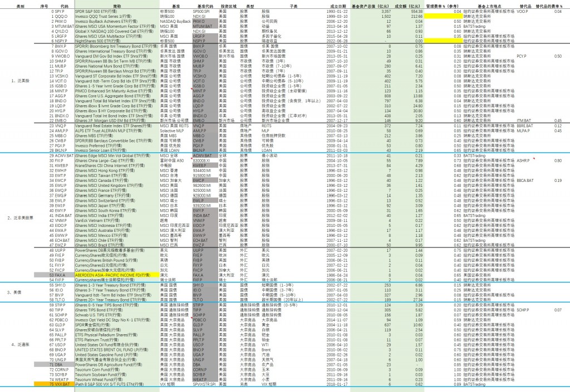Click the gray '71 DBA' code cell
570x392 pixels.
pyautogui.click(x=54, y=364)
